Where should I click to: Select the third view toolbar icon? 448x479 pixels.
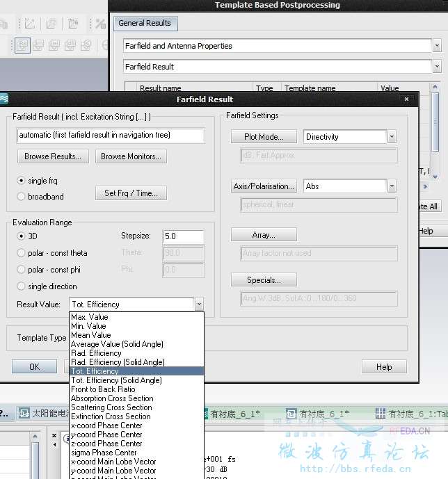click(54, 45)
